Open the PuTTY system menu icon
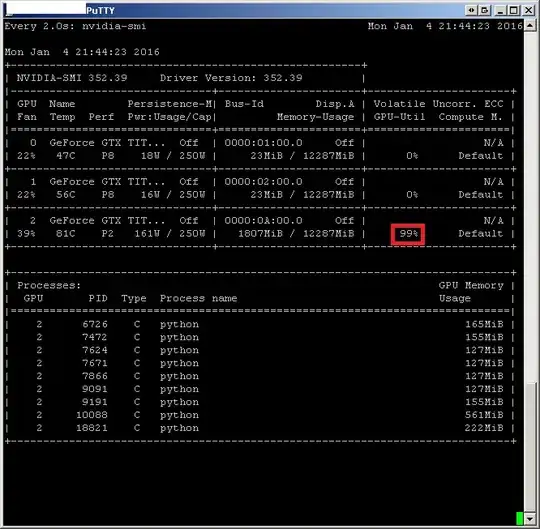The height and width of the screenshot is (529, 540). pos(9,10)
